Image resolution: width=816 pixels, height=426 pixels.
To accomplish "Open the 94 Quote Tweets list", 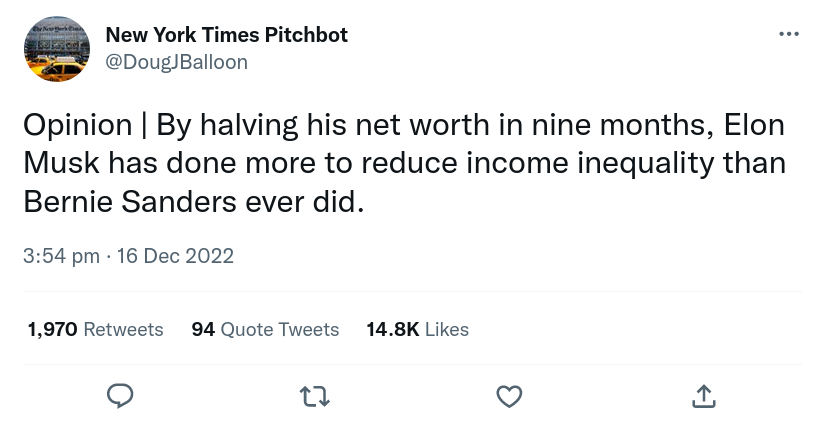I will coord(203,329).
